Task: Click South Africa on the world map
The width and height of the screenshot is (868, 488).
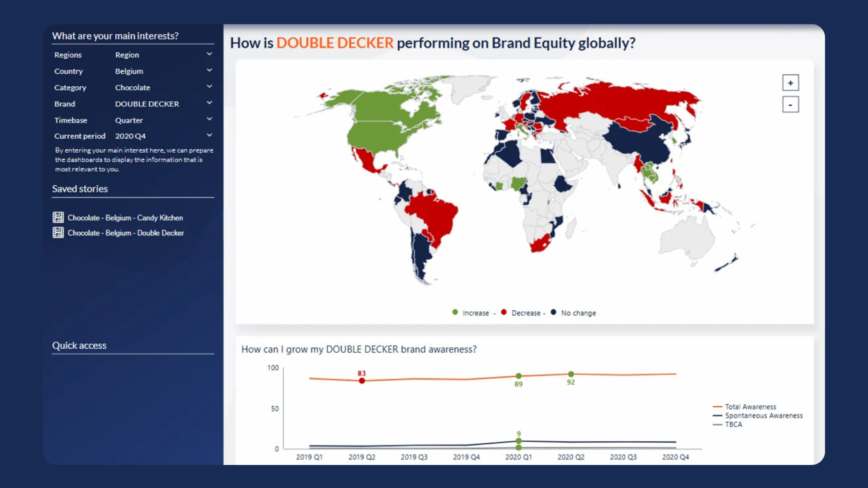Action: click(x=539, y=244)
